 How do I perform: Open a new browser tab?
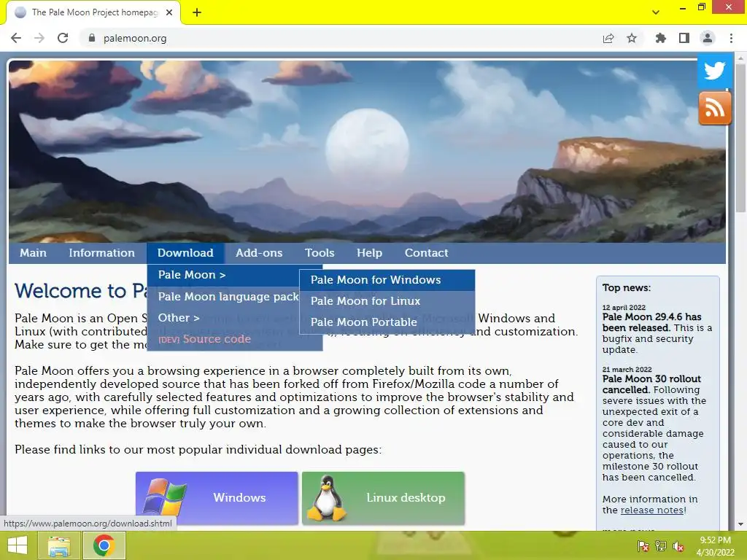coord(197,12)
